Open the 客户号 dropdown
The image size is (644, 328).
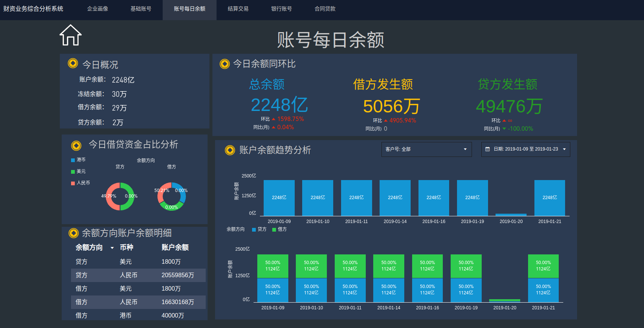click(426, 149)
